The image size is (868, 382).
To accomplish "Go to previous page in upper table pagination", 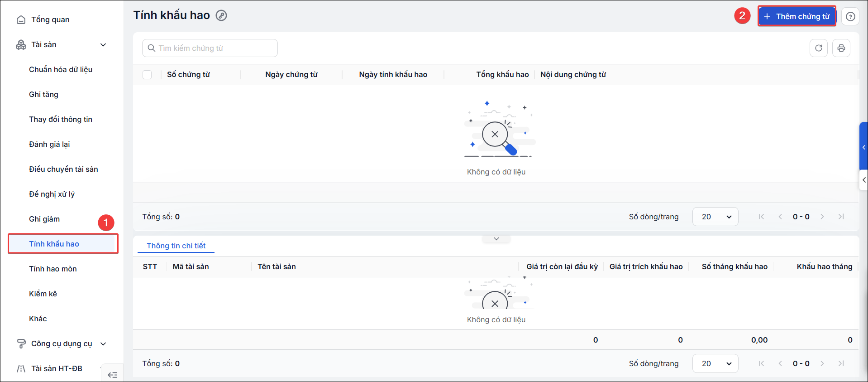I will pos(780,217).
